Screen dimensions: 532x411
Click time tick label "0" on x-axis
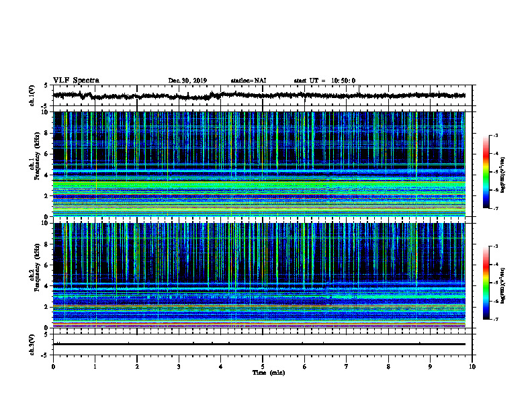pos(53,367)
